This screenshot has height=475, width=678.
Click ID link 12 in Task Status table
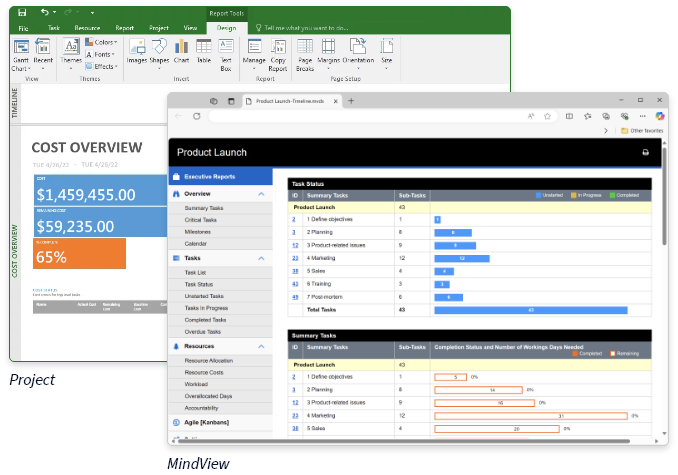tap(295, 245)
